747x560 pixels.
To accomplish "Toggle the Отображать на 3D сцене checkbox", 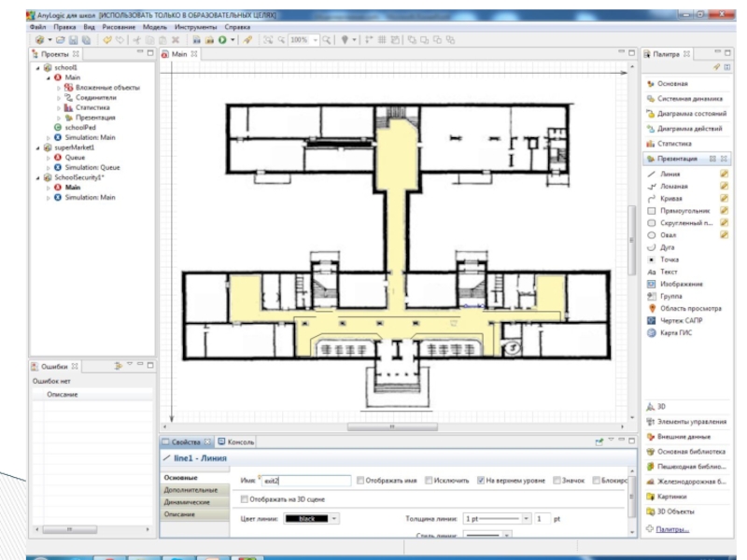I will click(246, 499).
